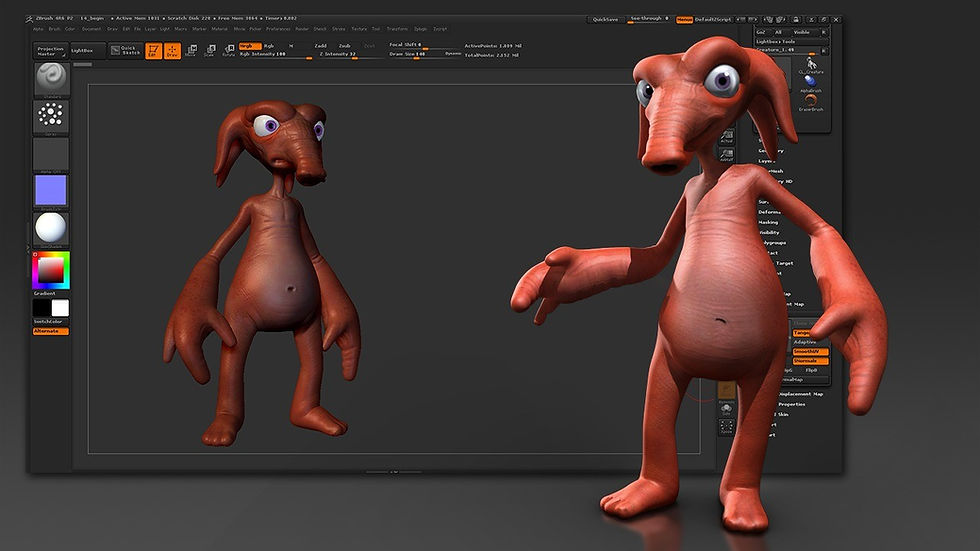Screen dimensions: 980x551
Task: Toggle the SmoothUV option
Action: 810,352
